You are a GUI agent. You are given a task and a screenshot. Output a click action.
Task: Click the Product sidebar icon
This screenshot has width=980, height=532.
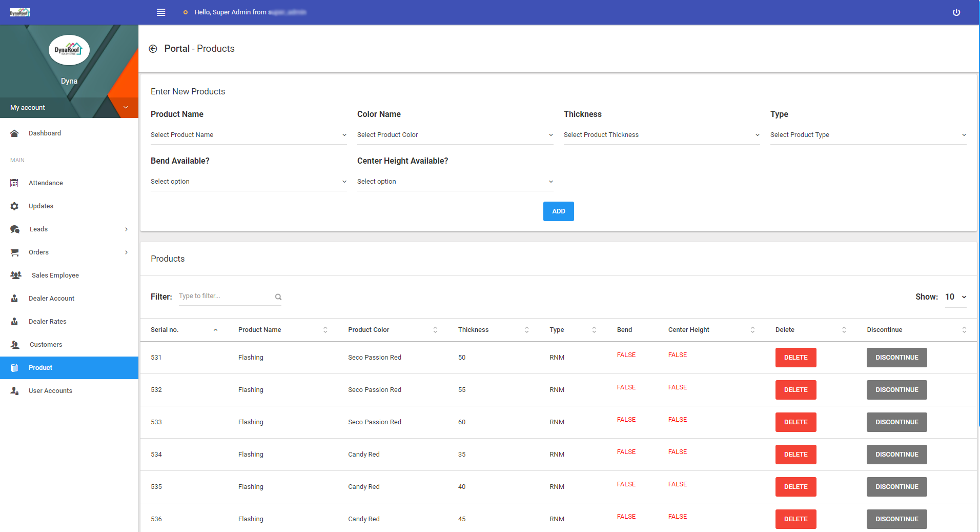click(14, 367)
